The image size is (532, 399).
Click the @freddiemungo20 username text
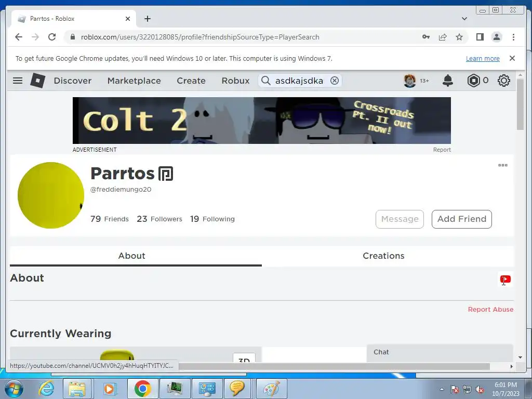(121, 189)
